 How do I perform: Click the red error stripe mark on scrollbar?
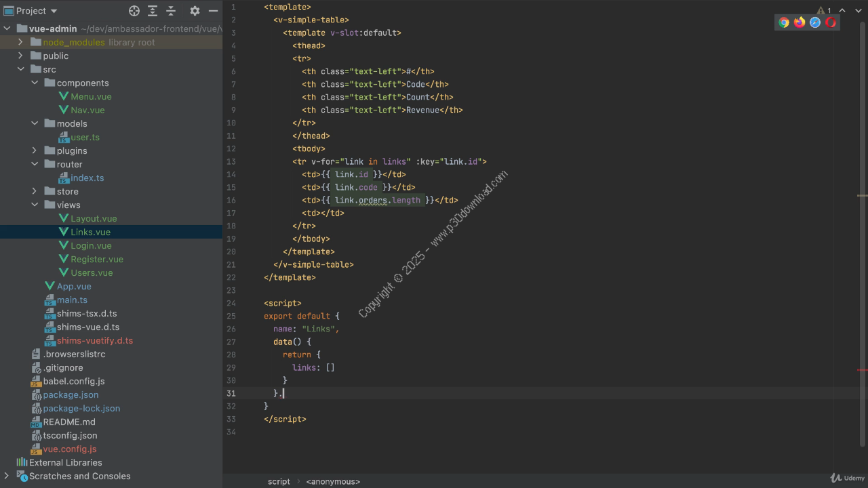point(862,370)
